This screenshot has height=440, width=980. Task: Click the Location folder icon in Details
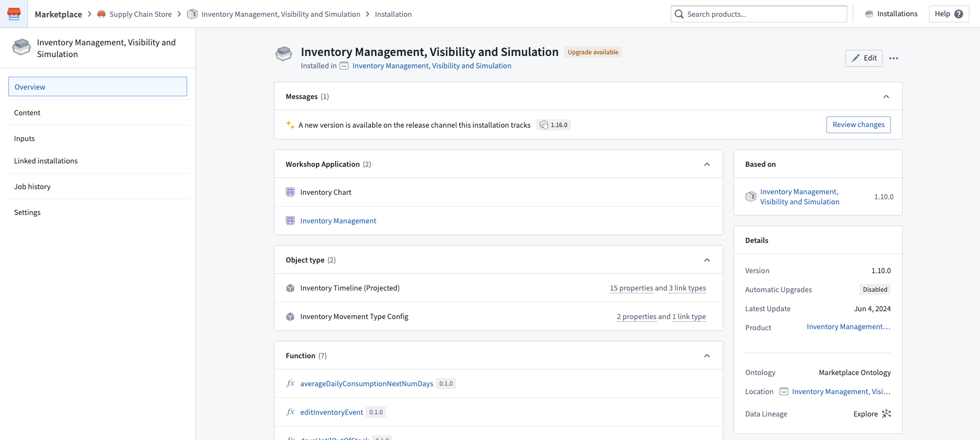(x=784, y=392)
